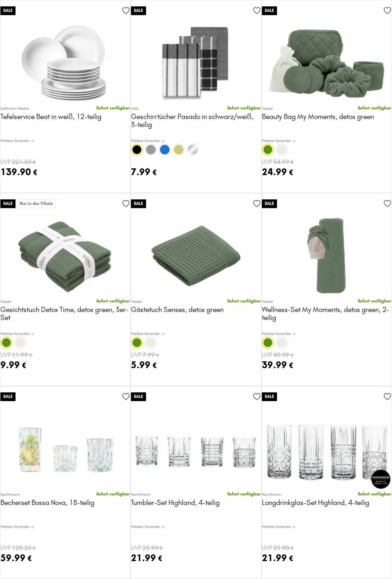
Task: Heart the Gästetuch Senses product
Action: pos(257,204)
